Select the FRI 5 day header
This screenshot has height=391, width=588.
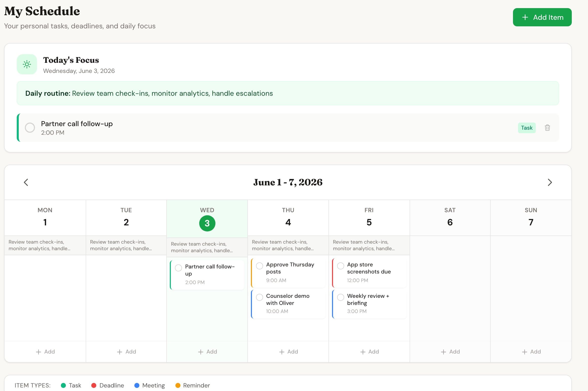click(369, 218)
